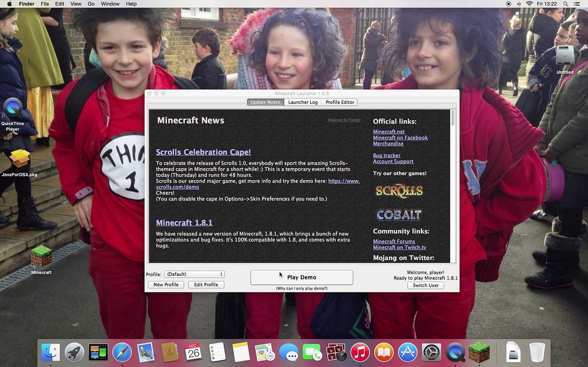Open Minecraft on Facebook link
Image resolution: width=588 pixels, height=367 pixels.
(400, 138)
